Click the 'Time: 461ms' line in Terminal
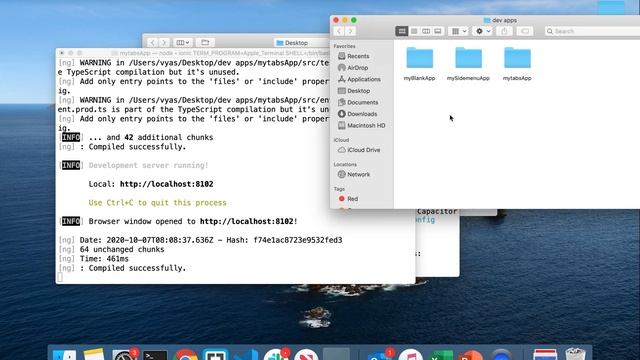Screen dimensions: 640x360 [104, 259]
